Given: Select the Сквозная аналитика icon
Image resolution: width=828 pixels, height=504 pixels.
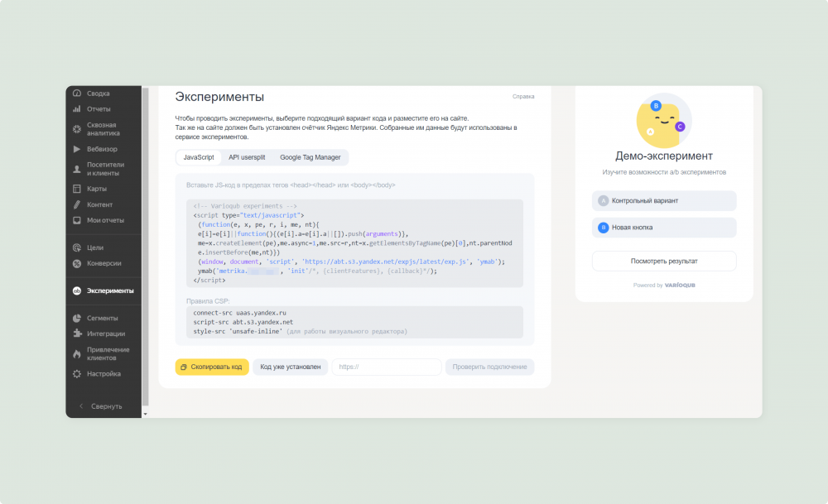Looking at the screenshot, I should [76, 129].
